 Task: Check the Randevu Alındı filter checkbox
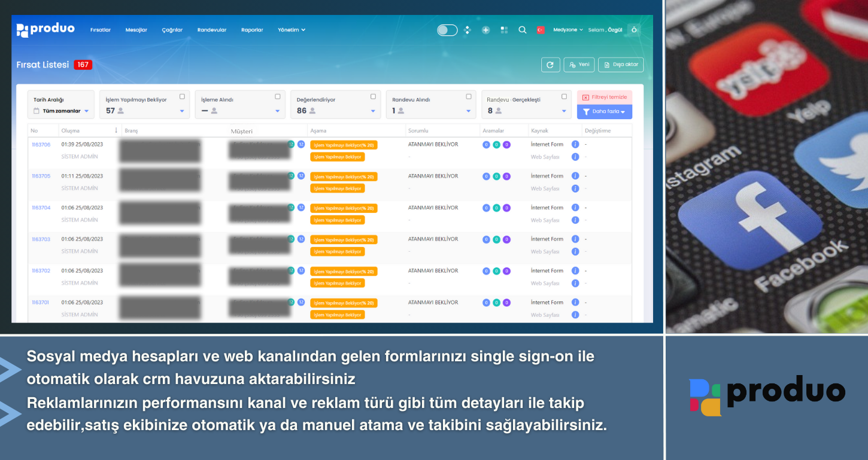[468, 96]
